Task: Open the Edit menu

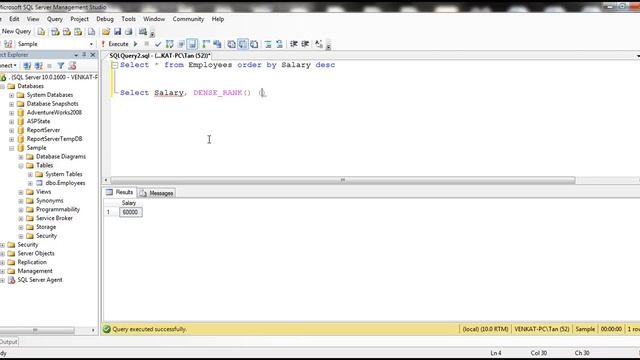Action: 14,19
